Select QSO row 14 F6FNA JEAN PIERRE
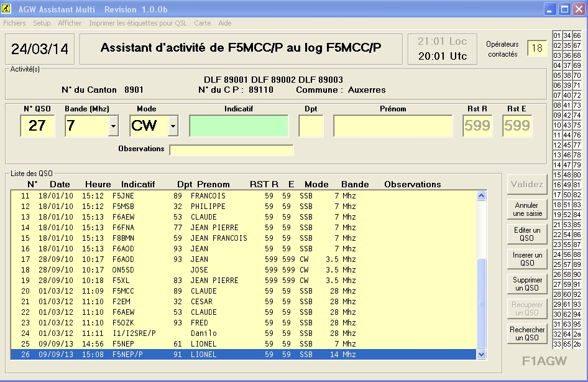Viewport: 588px width, 382px height. pyautogui.click(x=244, y=228)
